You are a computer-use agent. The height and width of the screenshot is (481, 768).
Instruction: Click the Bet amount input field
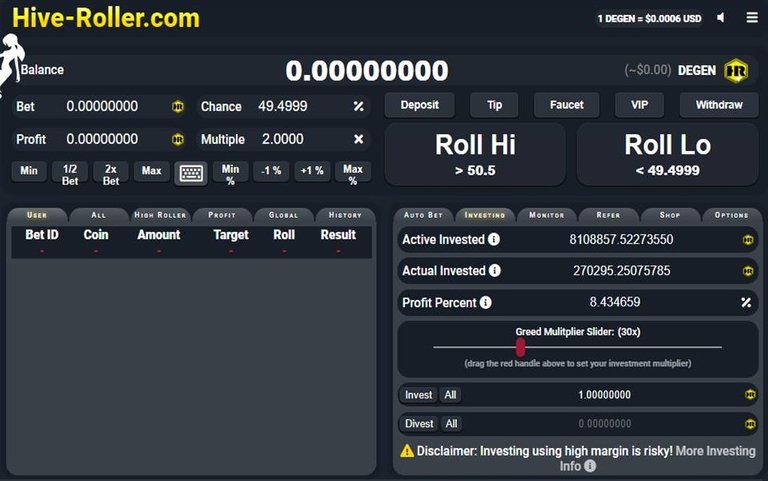coord(102,106)
